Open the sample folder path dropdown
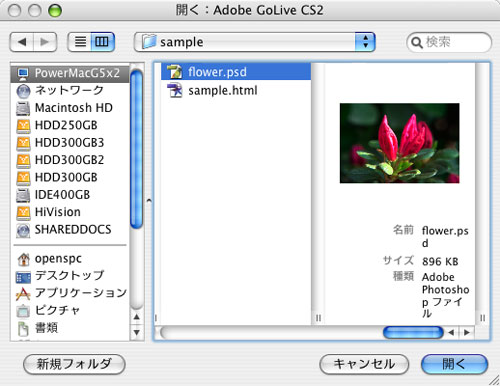Image resolution: width=500 pixels, height=386 pixels. click(255, 42)
